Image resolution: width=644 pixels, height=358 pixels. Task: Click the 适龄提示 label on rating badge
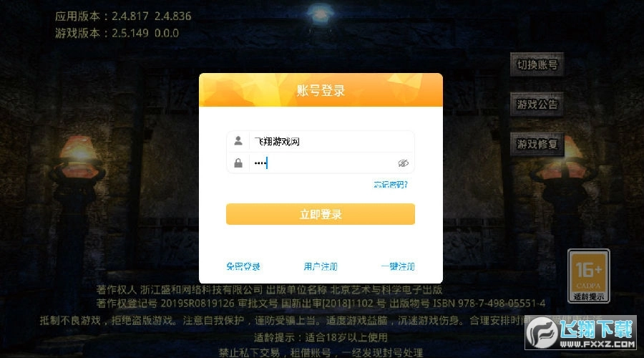(589, 296)
